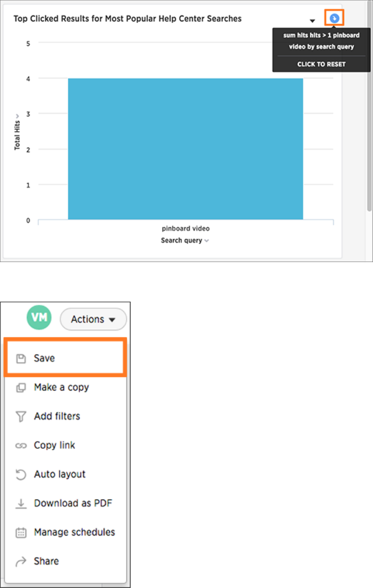Image resolution: width=373 pixels, height=588 pixels.
Task: Click CLICK TO RESET in tooltip
Action: [321, 64]
